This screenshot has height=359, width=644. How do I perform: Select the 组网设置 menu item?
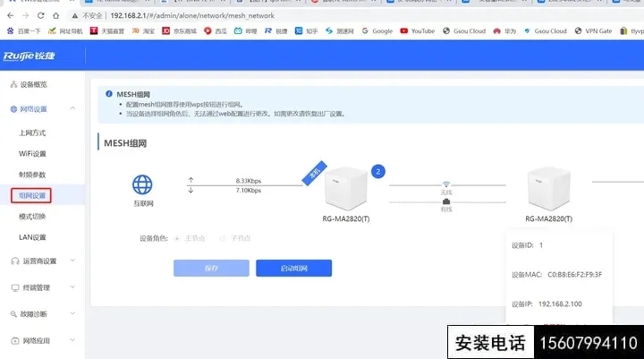tap(31, 196)
